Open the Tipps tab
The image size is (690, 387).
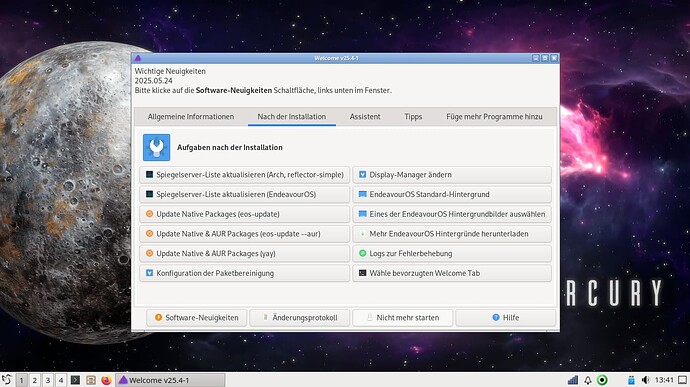coord(413,117)
